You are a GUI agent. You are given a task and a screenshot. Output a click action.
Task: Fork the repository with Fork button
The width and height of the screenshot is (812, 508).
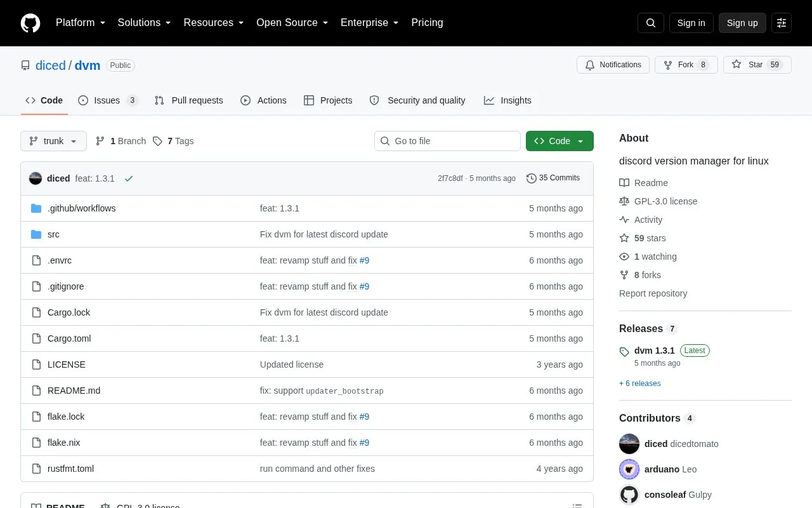click(x=686, y=65)
